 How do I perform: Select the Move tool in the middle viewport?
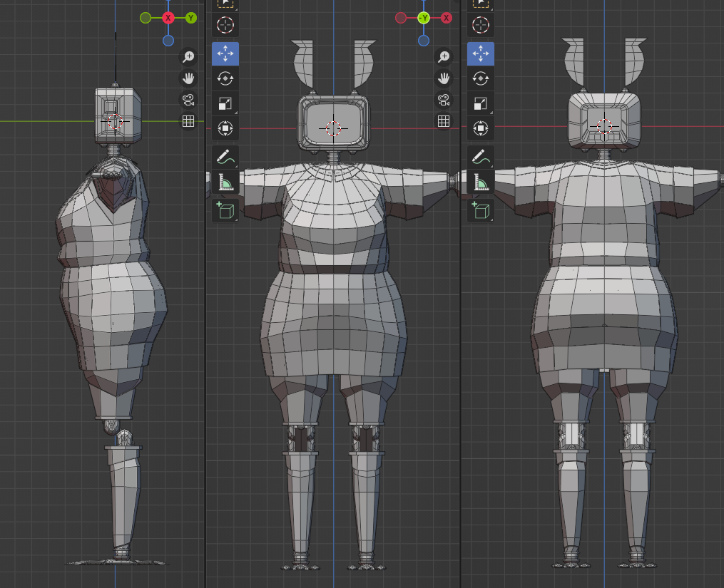pyautogui.click(x=225, y=53)
